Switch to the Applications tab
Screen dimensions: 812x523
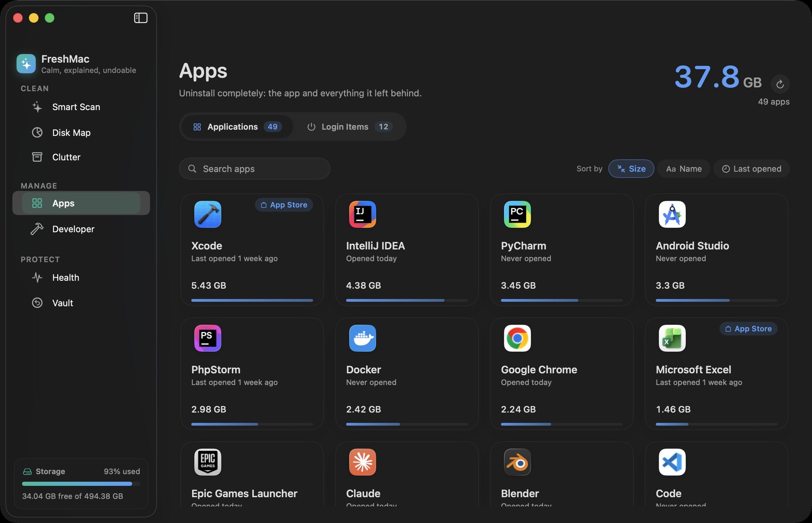[x=237, y=127]
